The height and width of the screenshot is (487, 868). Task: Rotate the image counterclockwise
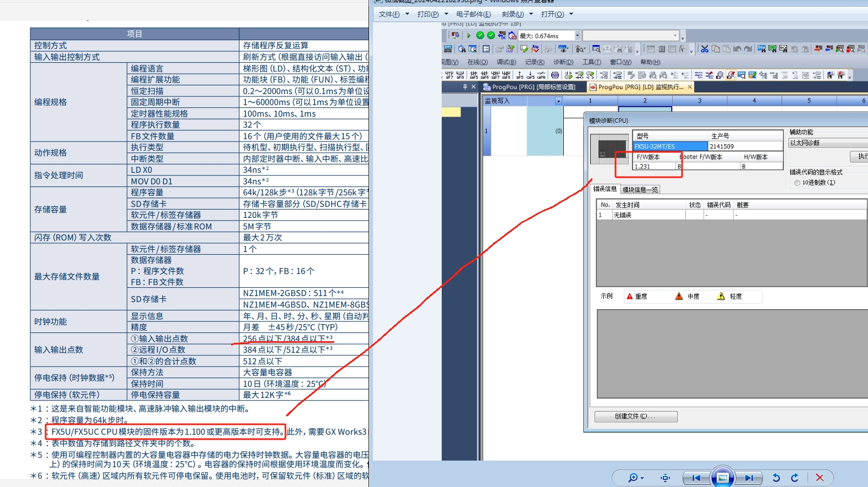click(776, 478)
